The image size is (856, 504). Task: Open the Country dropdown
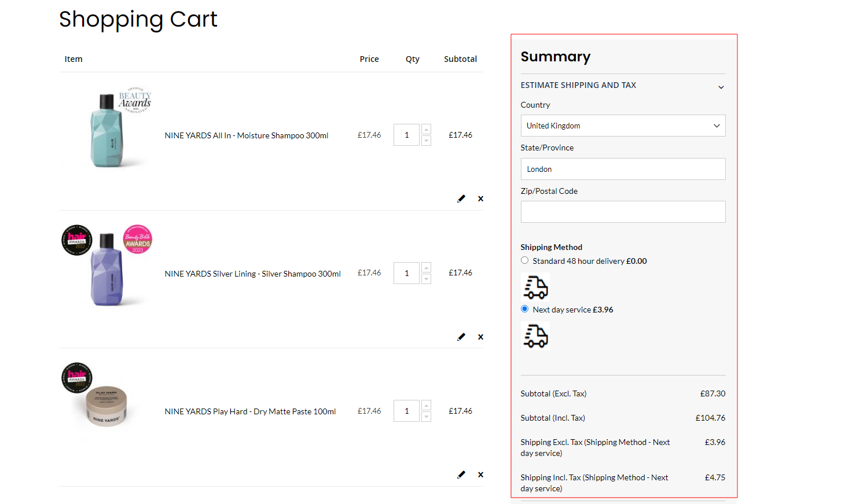tap(623, 126)
